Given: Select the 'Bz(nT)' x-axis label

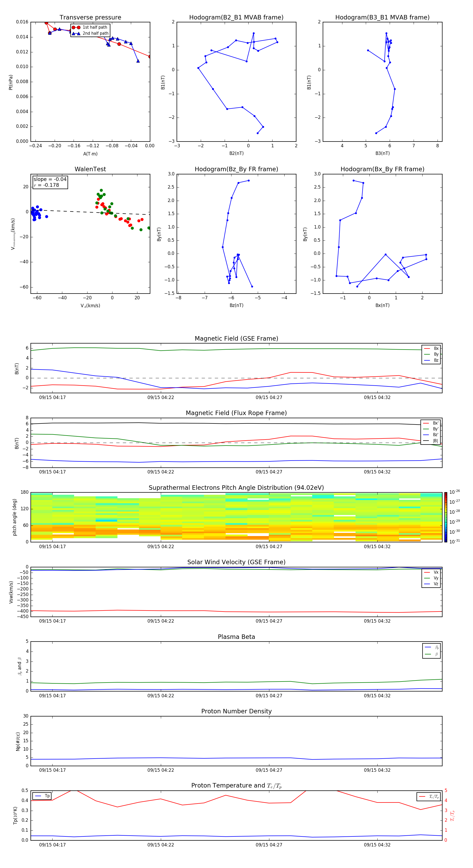Looking at the screenshot, I should click(x=236, y=305).
